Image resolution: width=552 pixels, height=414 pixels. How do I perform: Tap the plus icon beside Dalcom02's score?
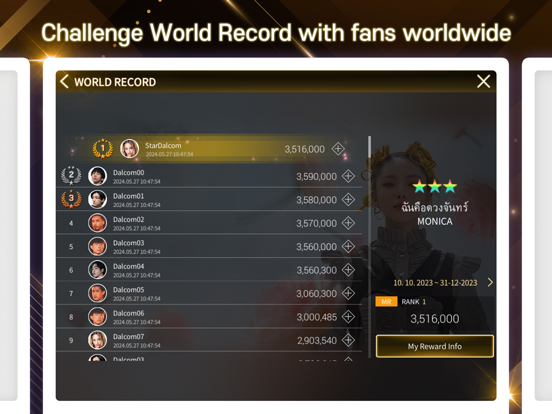[x=348, y=223]
